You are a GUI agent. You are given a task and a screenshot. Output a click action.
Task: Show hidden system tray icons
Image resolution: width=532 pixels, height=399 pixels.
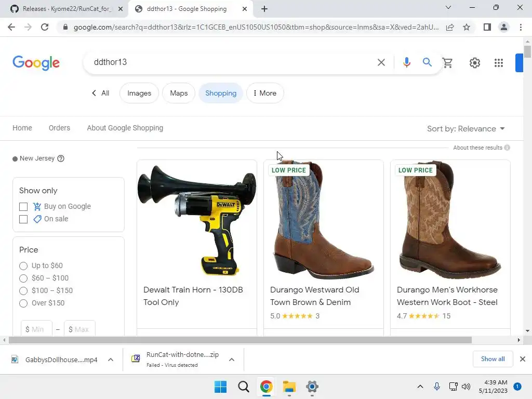click(420, 387)
